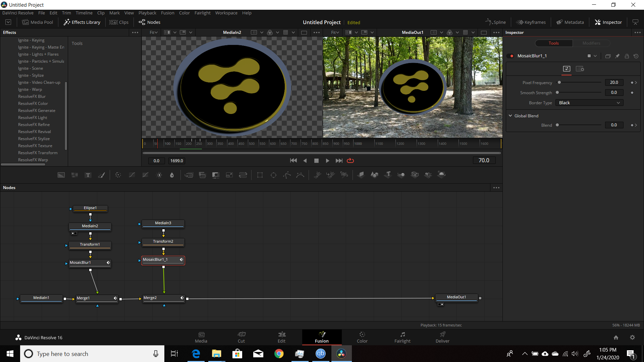Image resolution: width=644 pixels, height=362 pixels.
Task: Add an Ellipse mask from toolbar
Action: [273, 175]
